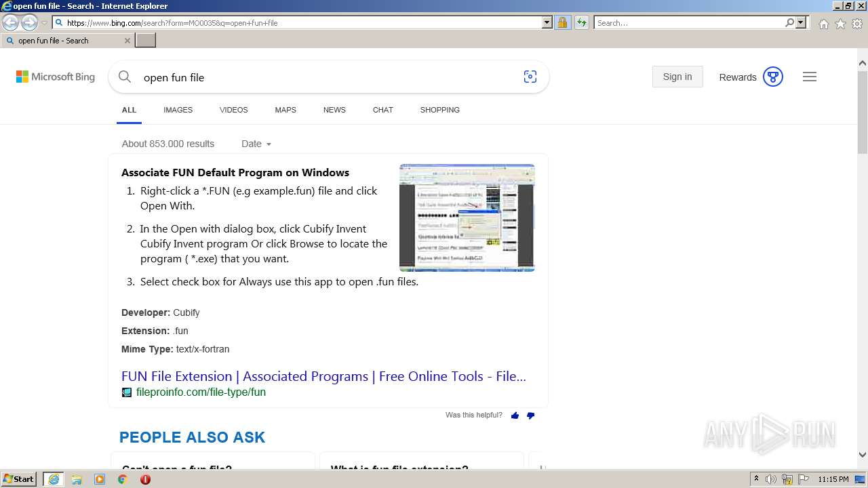Viewport: 868px width, 488px height.
Task: Refresh the page using the refresh icon
Action: (x=581, y=23)
